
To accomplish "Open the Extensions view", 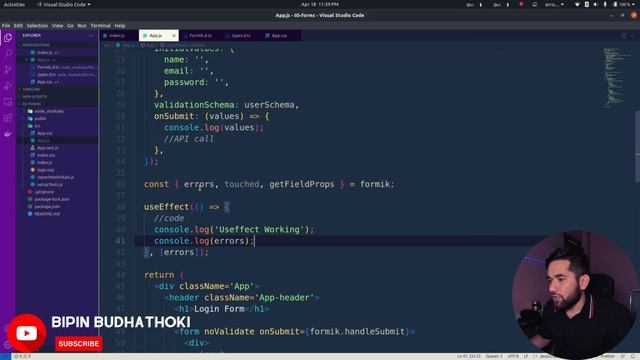I will tap(8, 118).
